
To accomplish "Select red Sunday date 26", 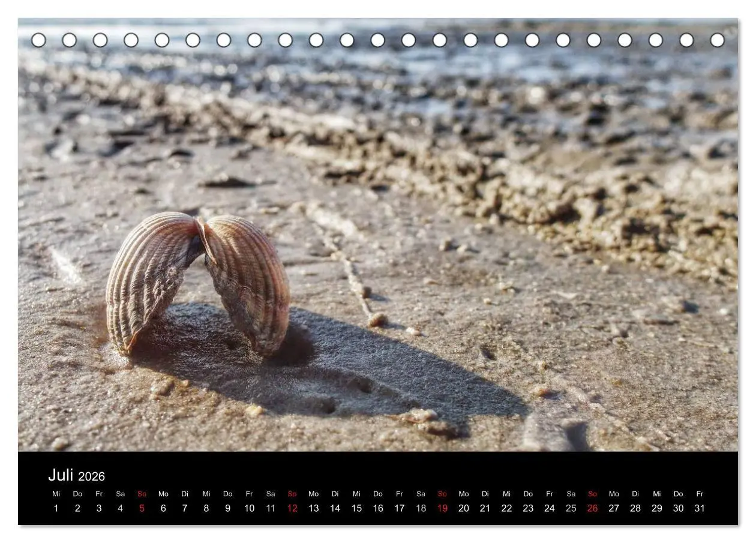I will click(x=592, y=508).
